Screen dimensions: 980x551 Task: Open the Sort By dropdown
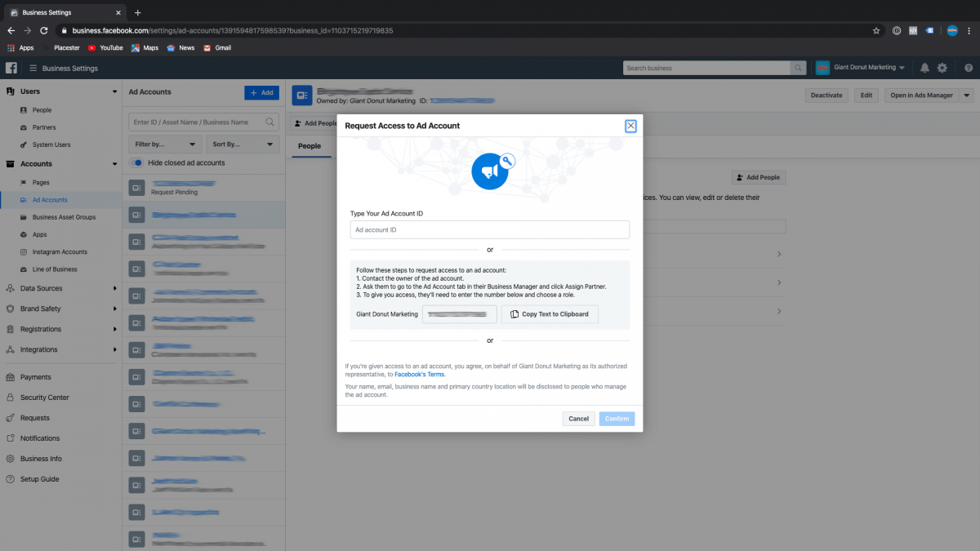click(243, 144)
